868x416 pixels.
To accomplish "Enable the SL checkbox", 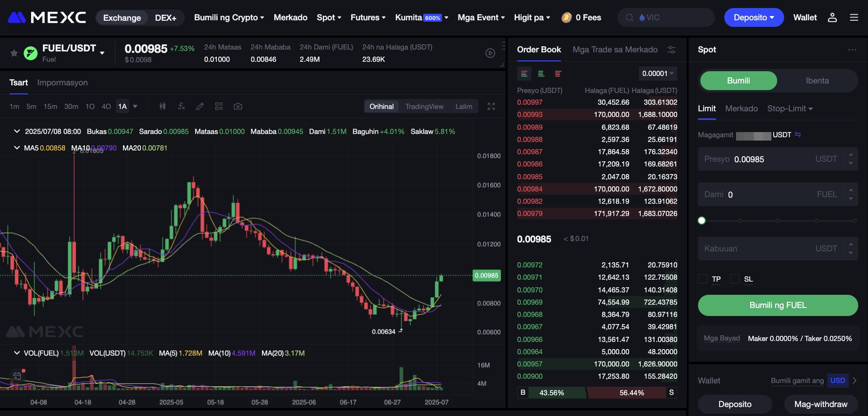I will tap(735, 279).
